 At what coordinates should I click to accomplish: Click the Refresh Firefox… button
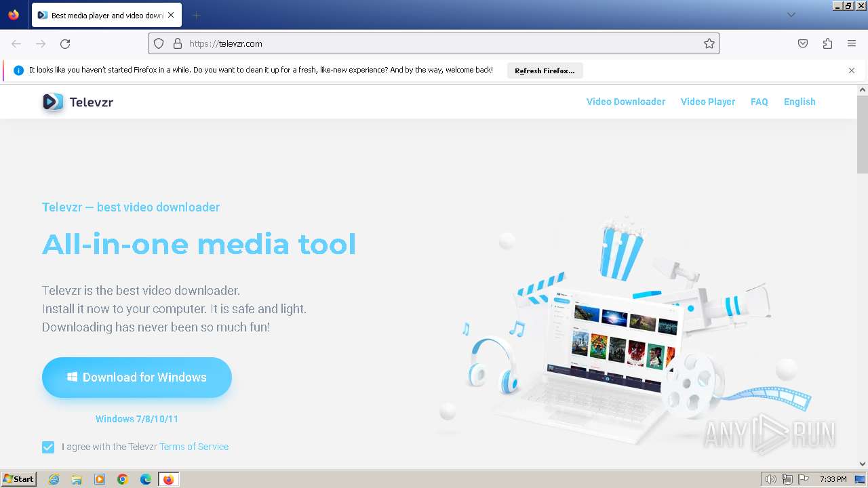pyautogui.click(x=545, y=70)
